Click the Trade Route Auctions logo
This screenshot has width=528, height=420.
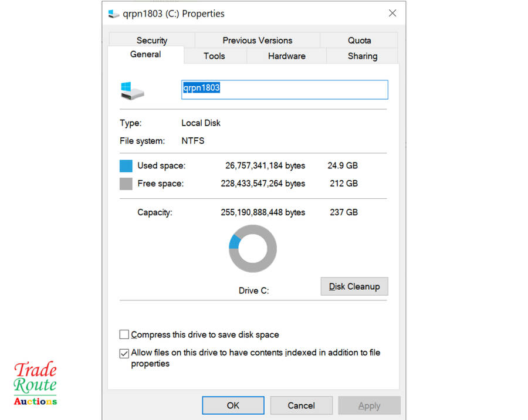click(35, 384)
